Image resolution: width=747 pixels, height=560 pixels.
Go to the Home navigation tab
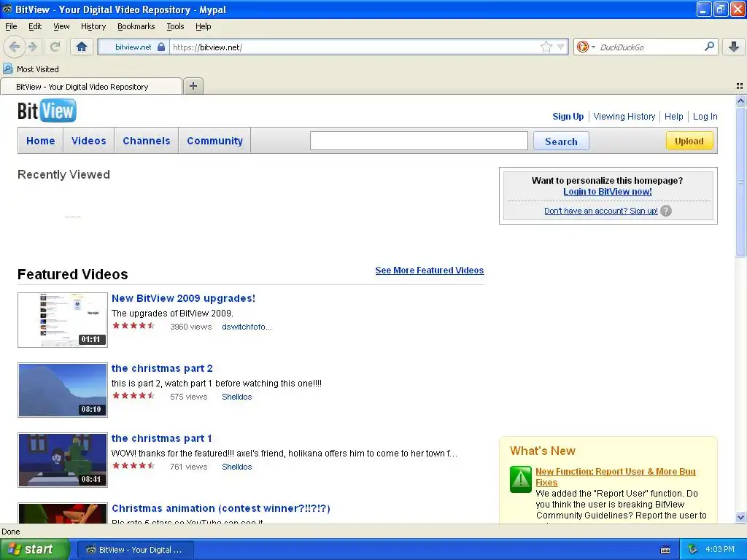tap(41, 141)
